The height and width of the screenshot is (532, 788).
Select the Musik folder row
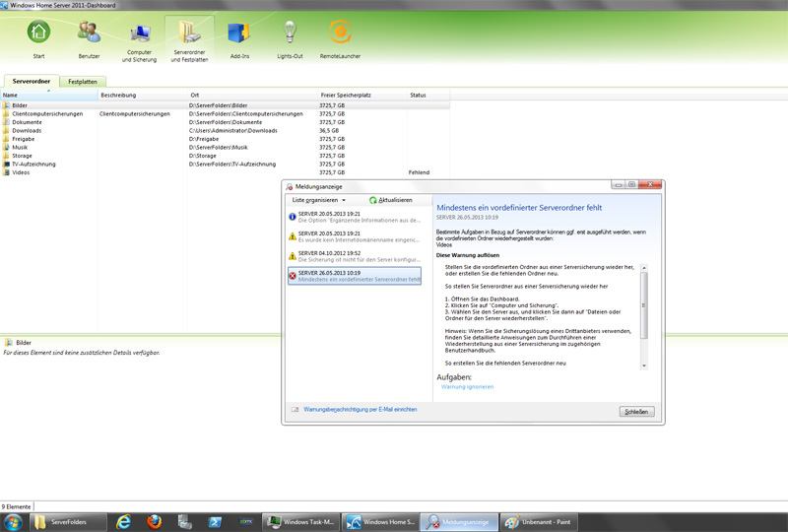225,148
